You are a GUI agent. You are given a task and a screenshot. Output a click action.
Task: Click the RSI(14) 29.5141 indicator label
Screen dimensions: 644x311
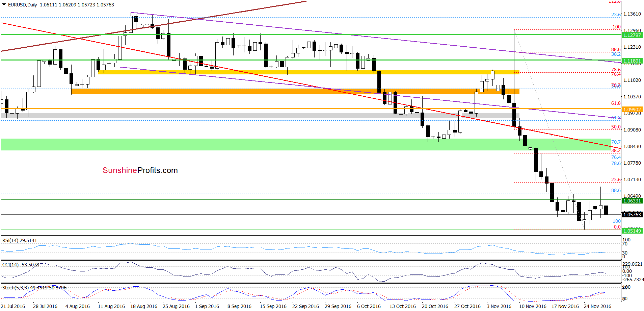tap(20, 240)
